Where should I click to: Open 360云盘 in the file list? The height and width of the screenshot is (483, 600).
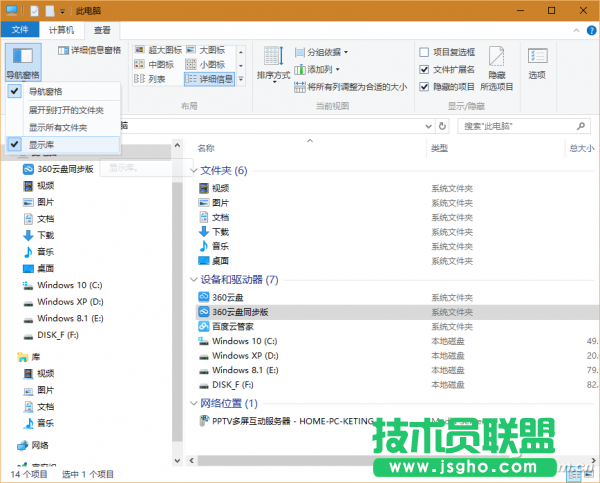point(221,297)
